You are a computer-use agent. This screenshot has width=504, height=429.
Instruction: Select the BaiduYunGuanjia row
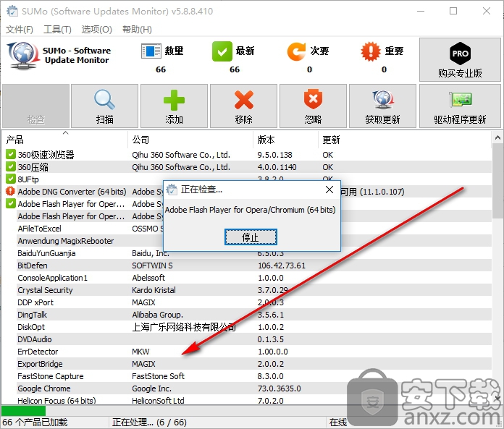246,253
